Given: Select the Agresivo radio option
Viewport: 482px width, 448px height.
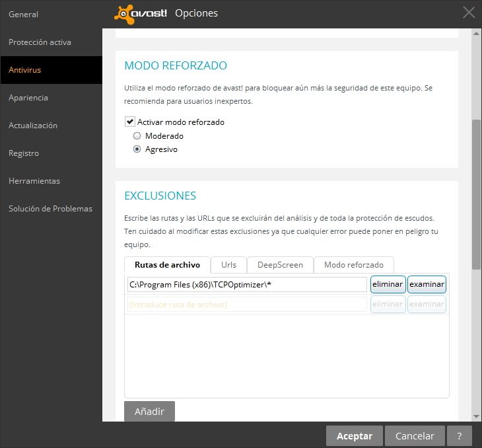Looking at the screenshot, I should click(137, 149).
